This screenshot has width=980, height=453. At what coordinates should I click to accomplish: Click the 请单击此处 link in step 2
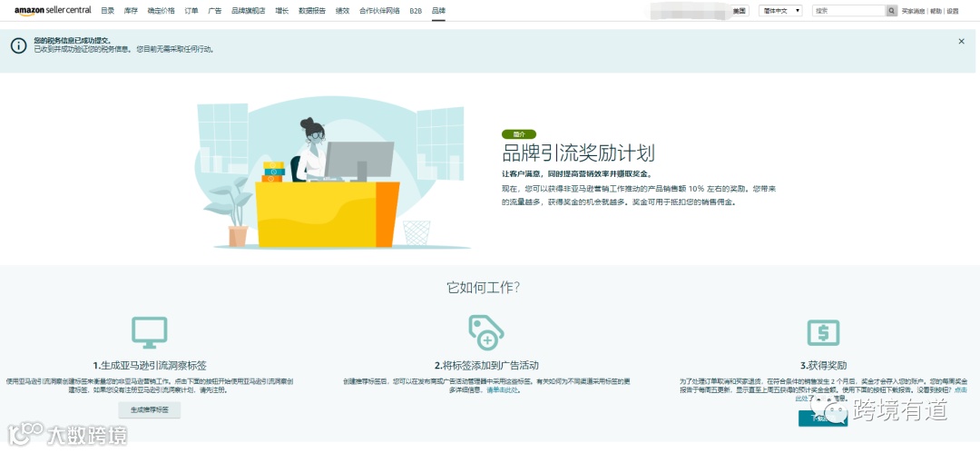pyautogui.click(x=502, y=389)
